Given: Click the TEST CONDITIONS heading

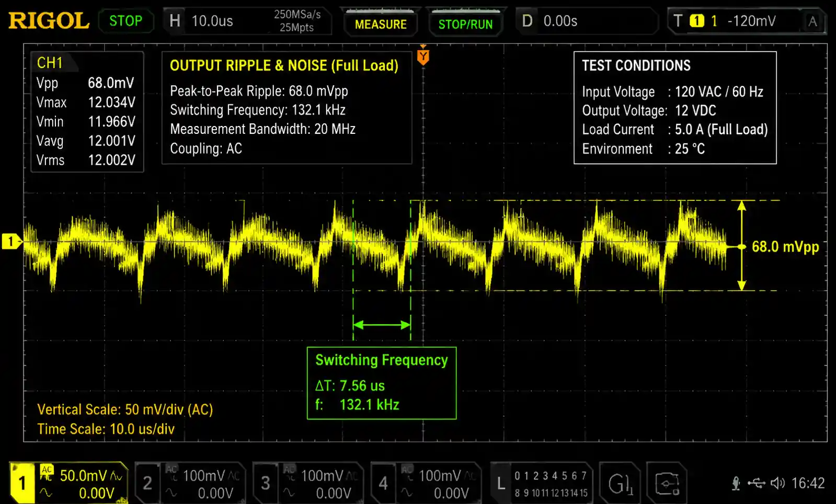Looking at the screenshot, I should click(x=636, y=65).
